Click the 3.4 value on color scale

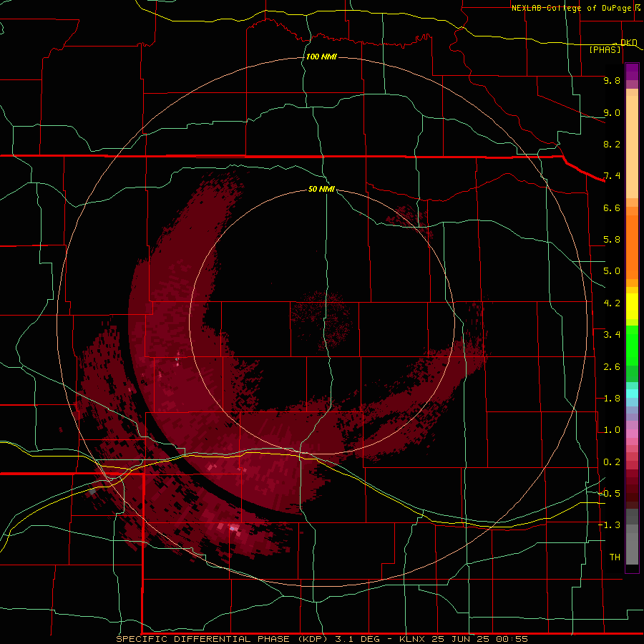click(x=612, y=335)
